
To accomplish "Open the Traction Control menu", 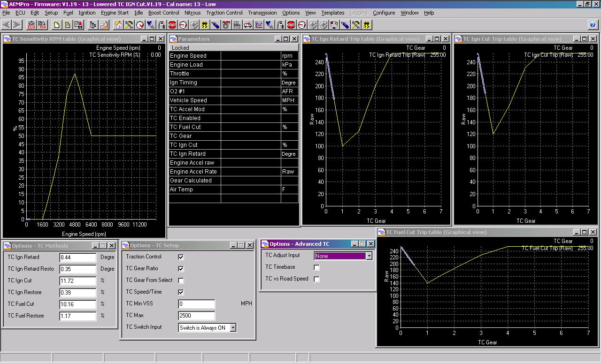I will [224, 13].
